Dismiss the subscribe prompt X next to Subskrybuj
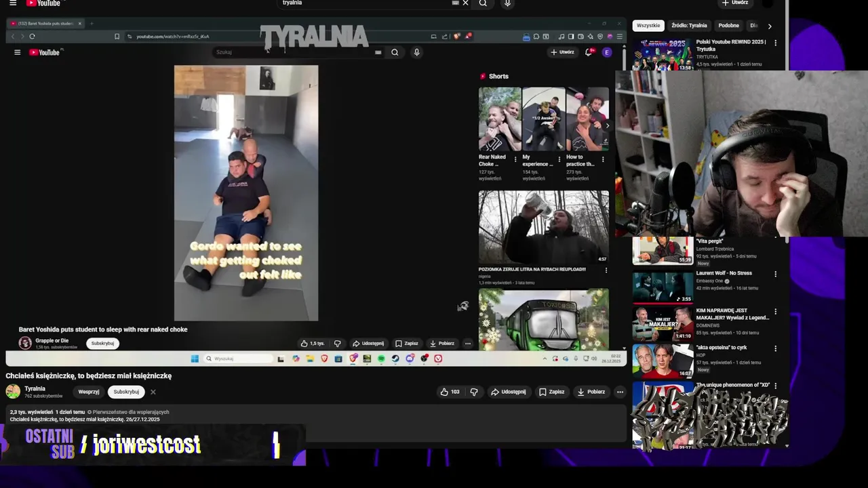 153,392
